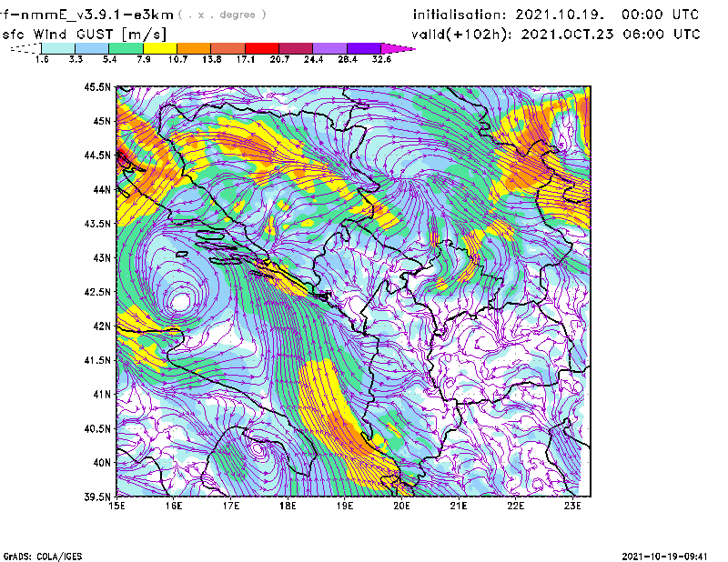The image size is (728, 562).
Task: Click legend value 24.4
Action: 313,59
